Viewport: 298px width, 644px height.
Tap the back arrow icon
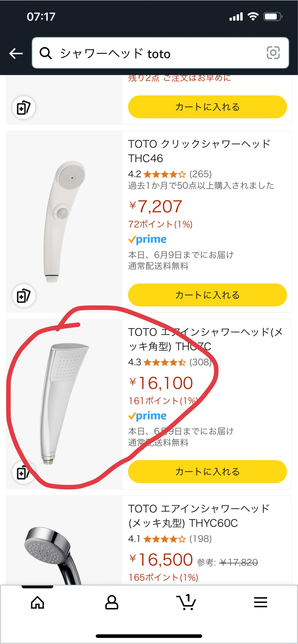pos(16,53)
